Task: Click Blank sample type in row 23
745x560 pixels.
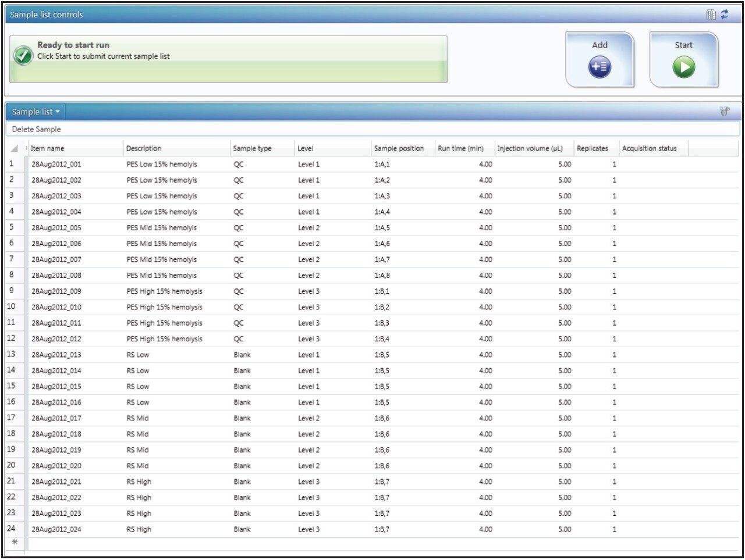Action: pos(242,513)
